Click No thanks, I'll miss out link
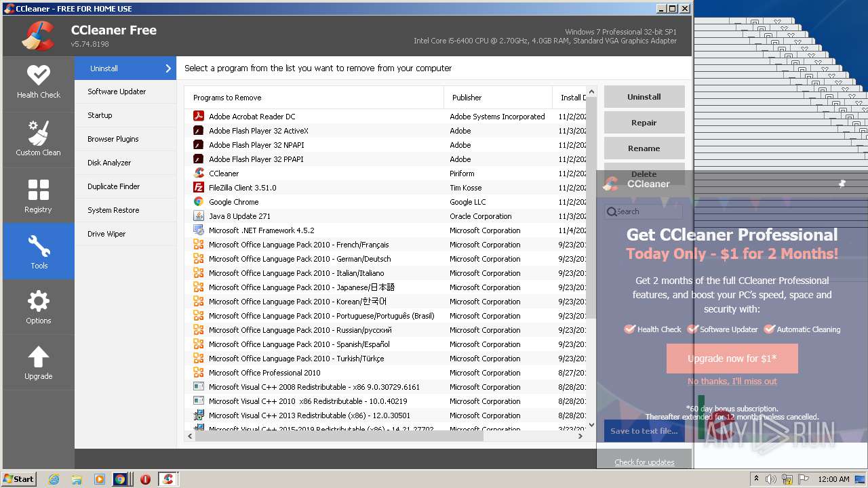 (732, 381)
